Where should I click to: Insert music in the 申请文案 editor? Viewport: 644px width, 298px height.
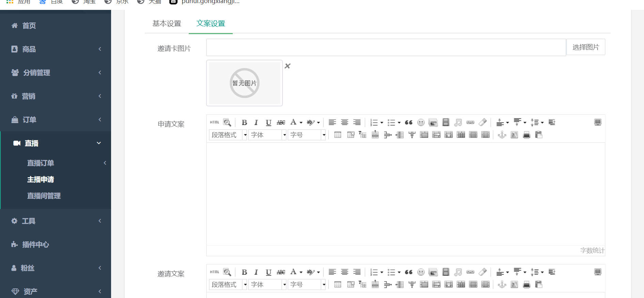[458, 122]
